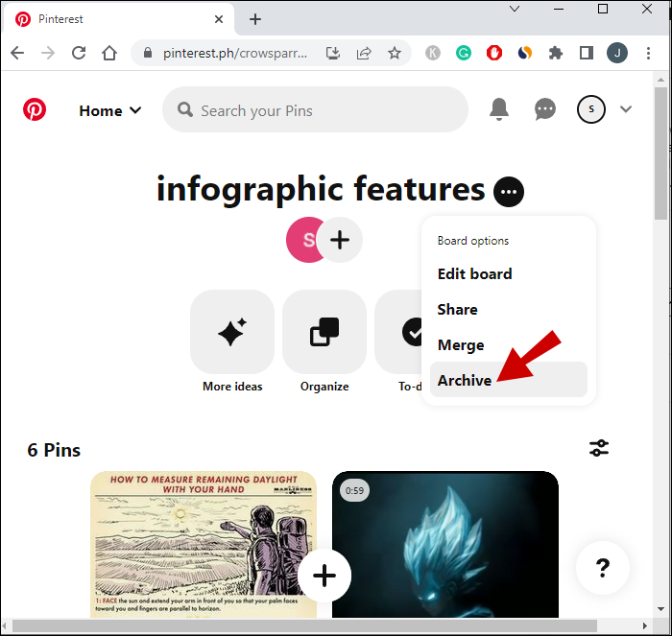This screenshot has width=672, height=636.
Task: Open the Chrome three-dot menu
Action: tap(648, 53)
